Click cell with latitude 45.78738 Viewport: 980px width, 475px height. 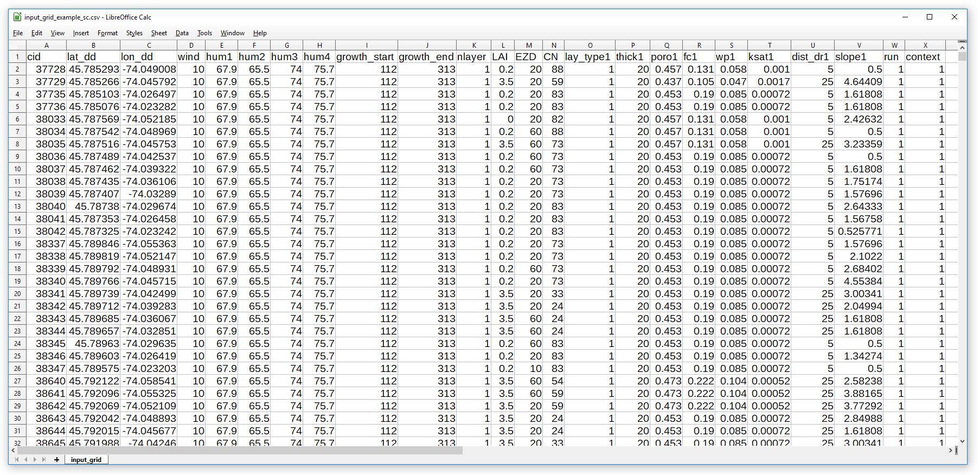click(x=93, y=207)
